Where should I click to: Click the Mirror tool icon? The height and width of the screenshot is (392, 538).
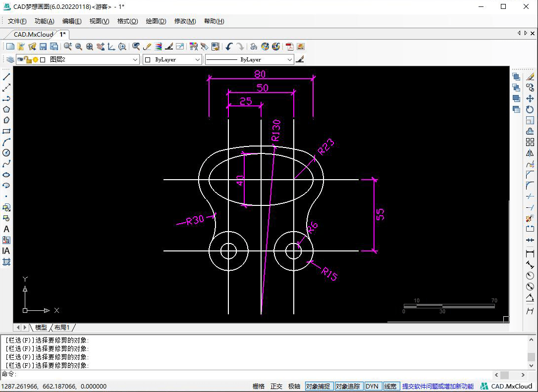click(530, 153)
